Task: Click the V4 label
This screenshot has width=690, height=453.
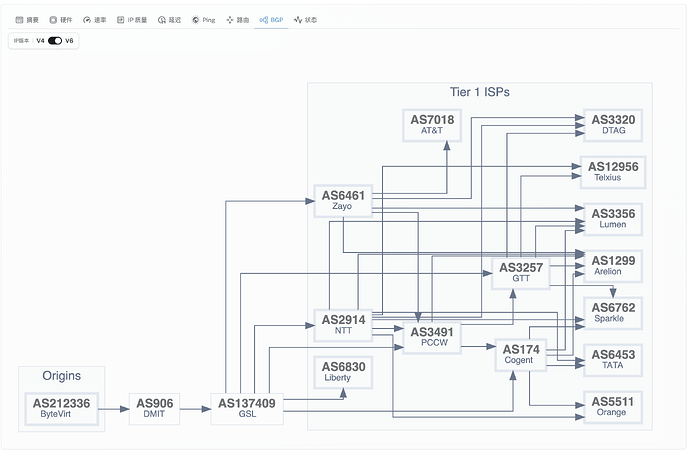Action: pyautogui.click(x=40, y=41)
